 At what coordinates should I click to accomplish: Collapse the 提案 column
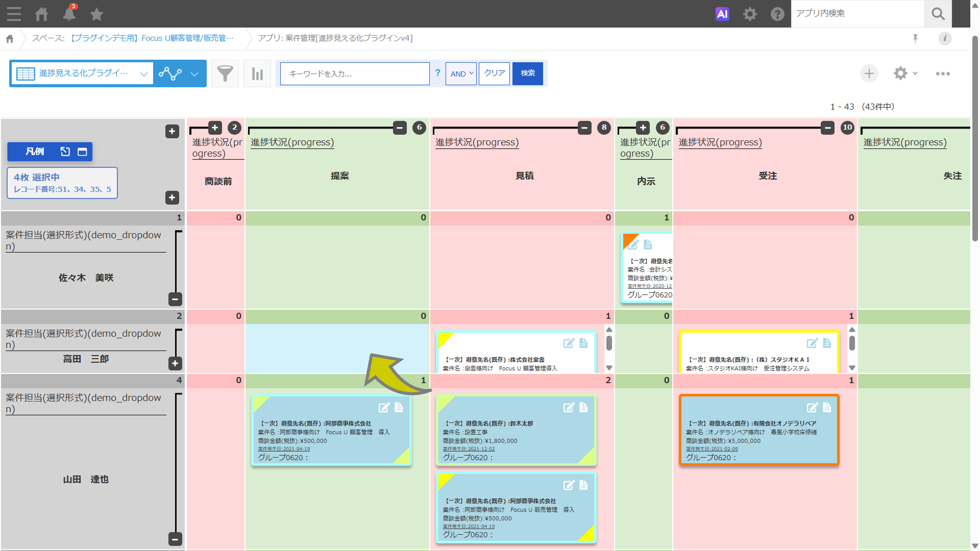[x=399, y=127]
